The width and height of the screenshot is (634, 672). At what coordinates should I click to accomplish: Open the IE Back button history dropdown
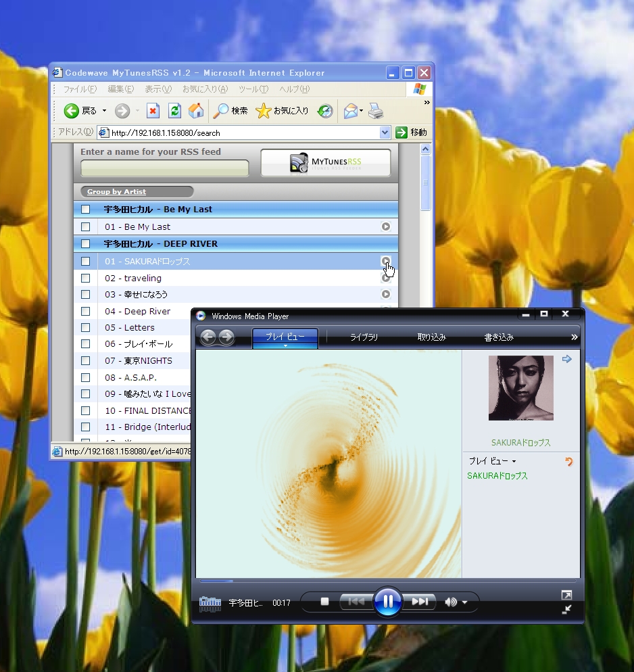104,111
